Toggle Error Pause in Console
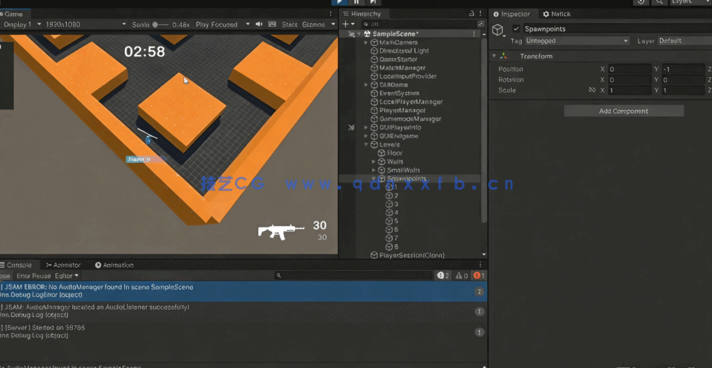Image resolution: width=712 pixels, height=368 pixels. [34, 276]
